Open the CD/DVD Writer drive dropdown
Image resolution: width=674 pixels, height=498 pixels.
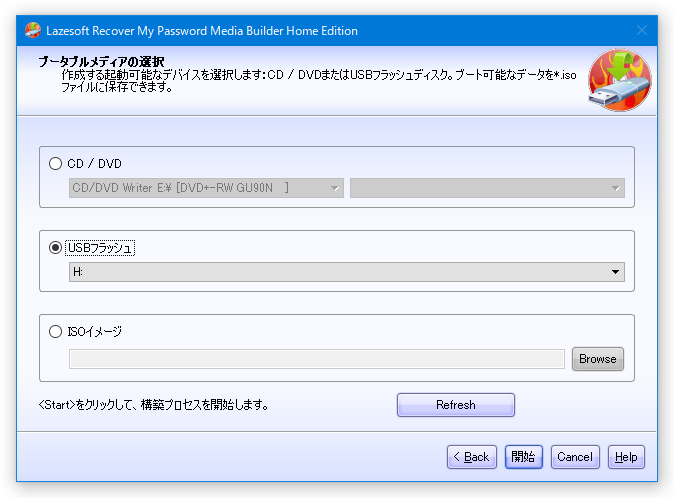click(206, 188)
